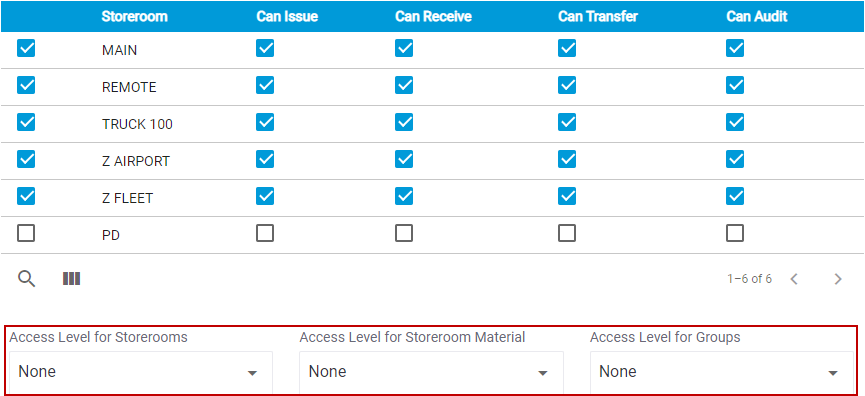Image resolution: width=865 pixels, height=396 pixels.
Task: Sort by the Storeroom column header
Action: pos(134,17)
